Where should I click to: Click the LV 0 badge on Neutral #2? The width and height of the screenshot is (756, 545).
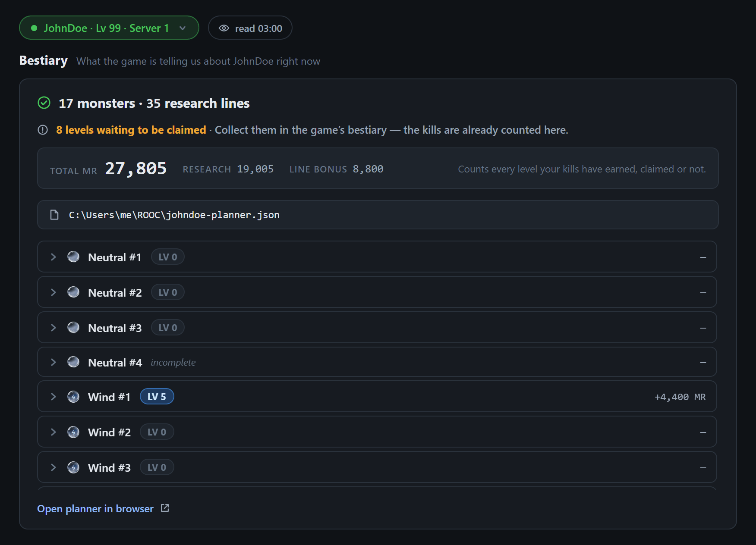[168, 292]
